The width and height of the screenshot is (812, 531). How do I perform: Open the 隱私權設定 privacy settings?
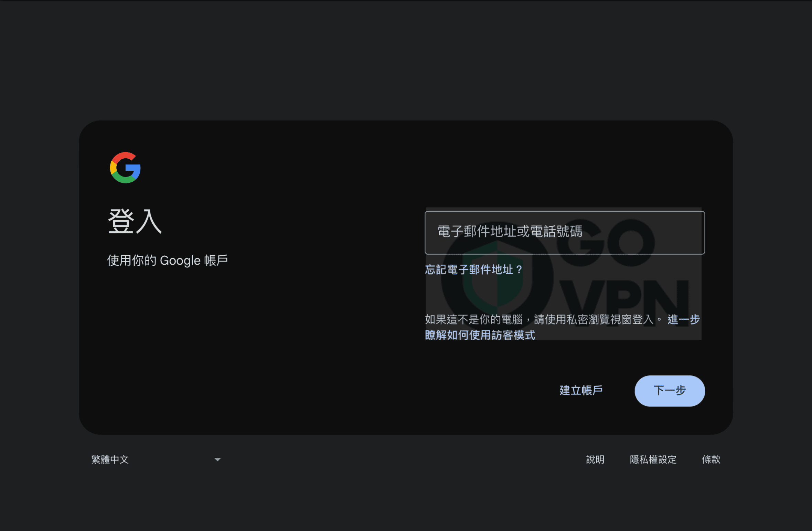point(653,459)
